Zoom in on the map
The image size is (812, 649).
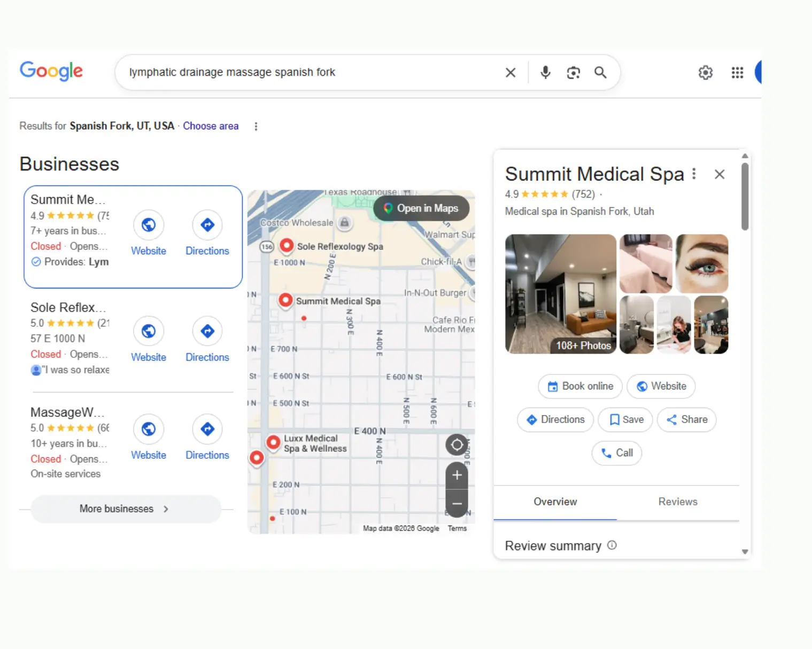pyautogui.click(x=457, y=475)
